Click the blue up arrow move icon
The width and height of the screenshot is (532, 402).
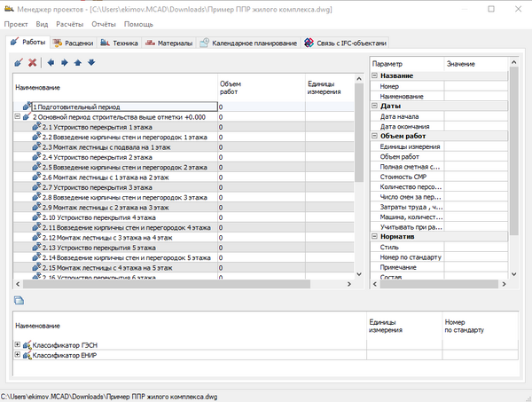pyautogui.click(x=78, y=62)
